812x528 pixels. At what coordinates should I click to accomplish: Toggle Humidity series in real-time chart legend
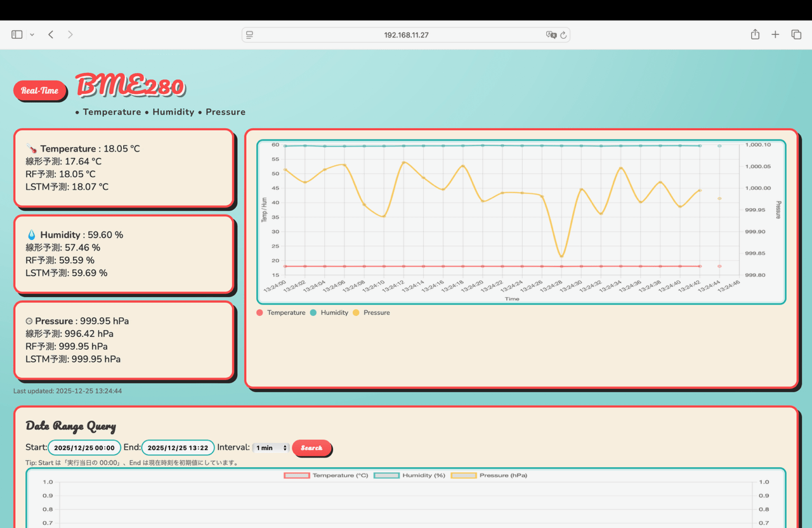329,313
